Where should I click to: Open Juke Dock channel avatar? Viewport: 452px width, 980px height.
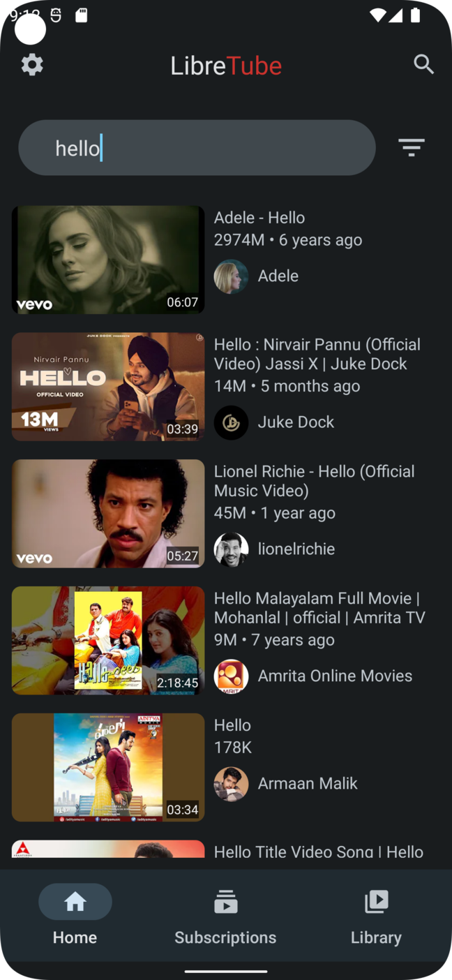(x=231, y=422)
